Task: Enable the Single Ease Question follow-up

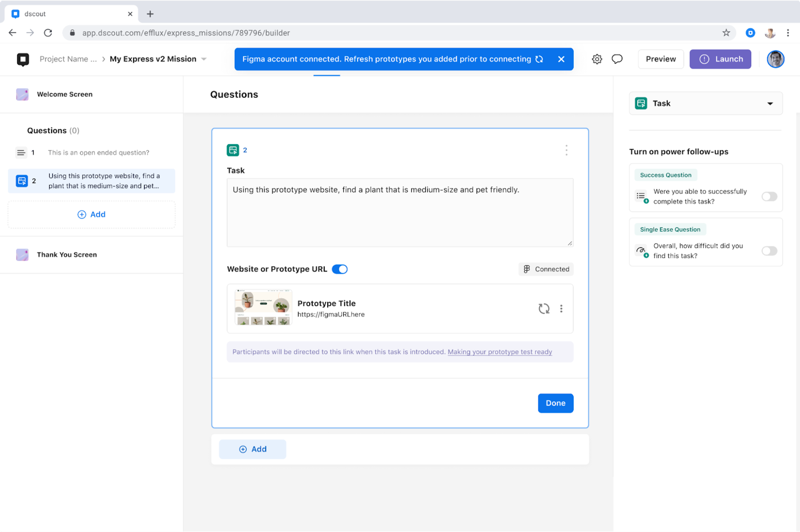Action: point(769,251)
